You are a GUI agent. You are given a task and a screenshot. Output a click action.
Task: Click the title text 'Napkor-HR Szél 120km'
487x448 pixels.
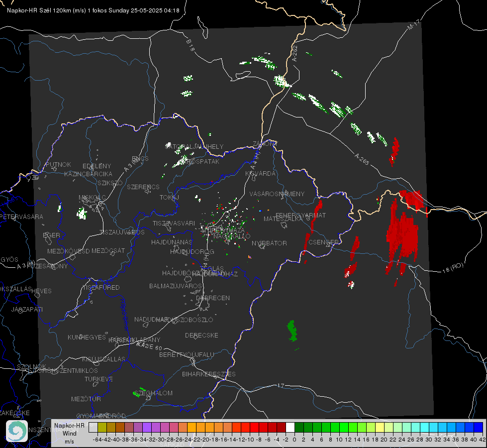pos(39,10)
